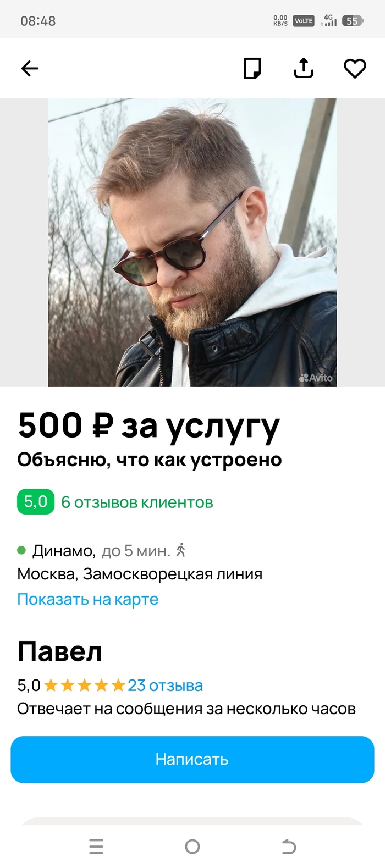Tap the share upload icon

[x=304, y=68]
